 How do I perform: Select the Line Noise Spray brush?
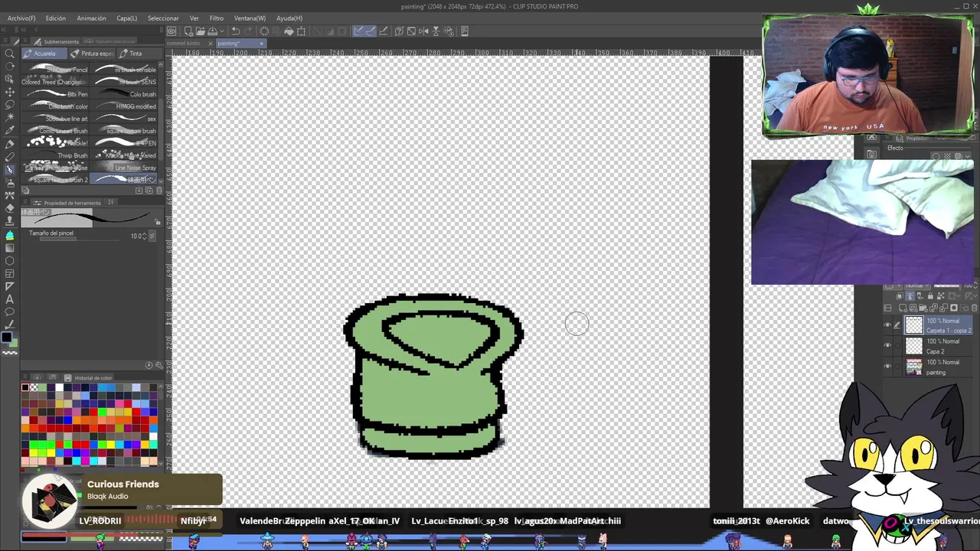[x=124, y=168]
